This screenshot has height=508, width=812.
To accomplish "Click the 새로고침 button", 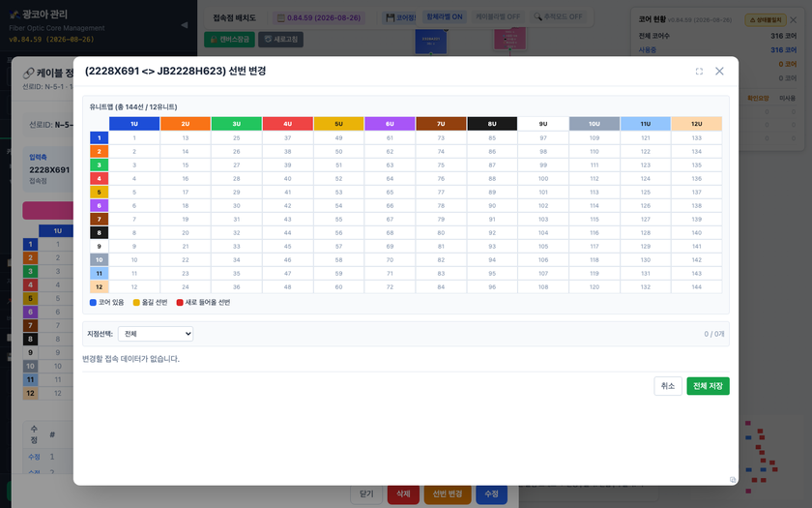I will click(x=280, y=40).
